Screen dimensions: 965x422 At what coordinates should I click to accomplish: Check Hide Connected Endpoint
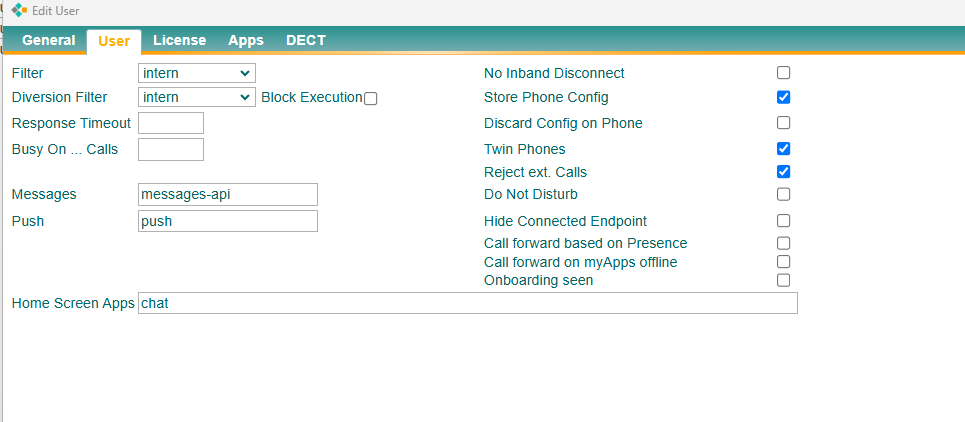click(783, 220)
